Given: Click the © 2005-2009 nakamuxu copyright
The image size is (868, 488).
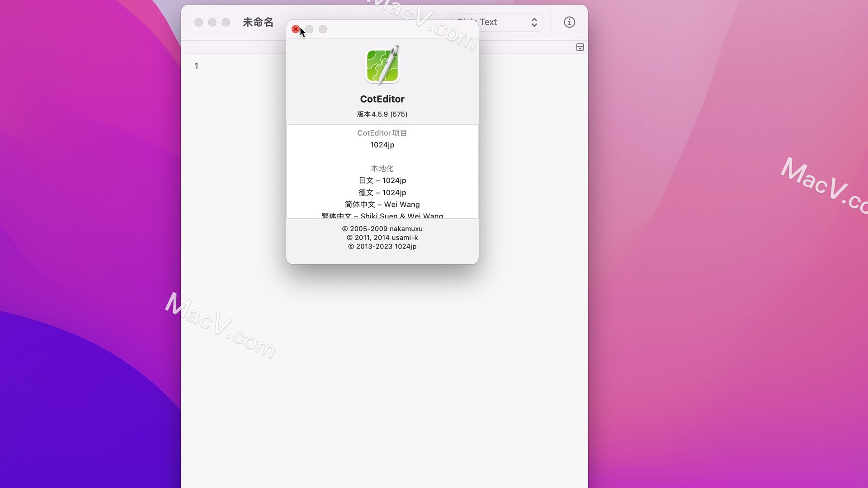Looking at the screenshot, I should (382, 229).
